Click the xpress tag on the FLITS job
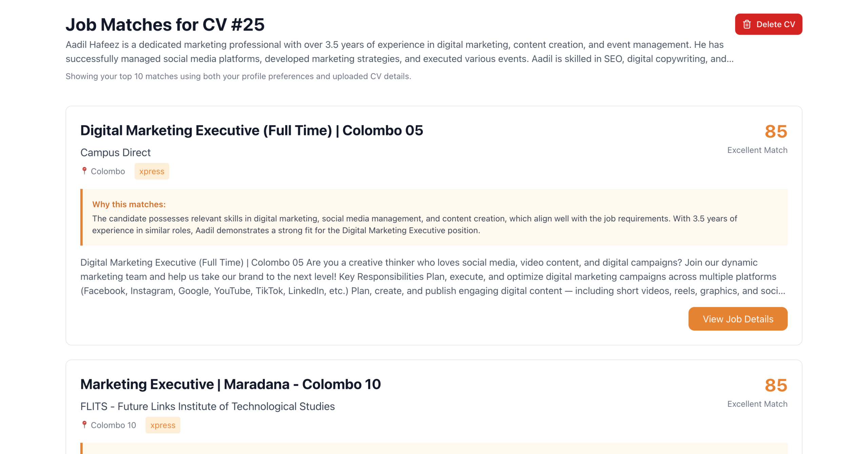This screenshot has width=868, height=454. 163,425
